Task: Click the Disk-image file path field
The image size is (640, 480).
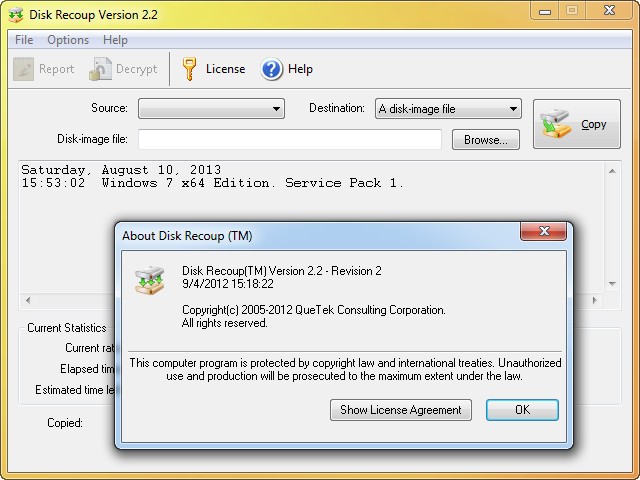Action: tap(290, 140)
